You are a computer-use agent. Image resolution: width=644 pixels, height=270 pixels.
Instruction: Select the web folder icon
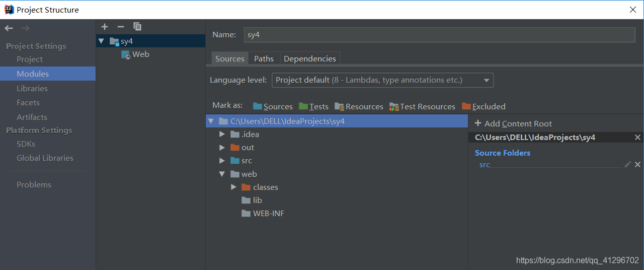234,174
